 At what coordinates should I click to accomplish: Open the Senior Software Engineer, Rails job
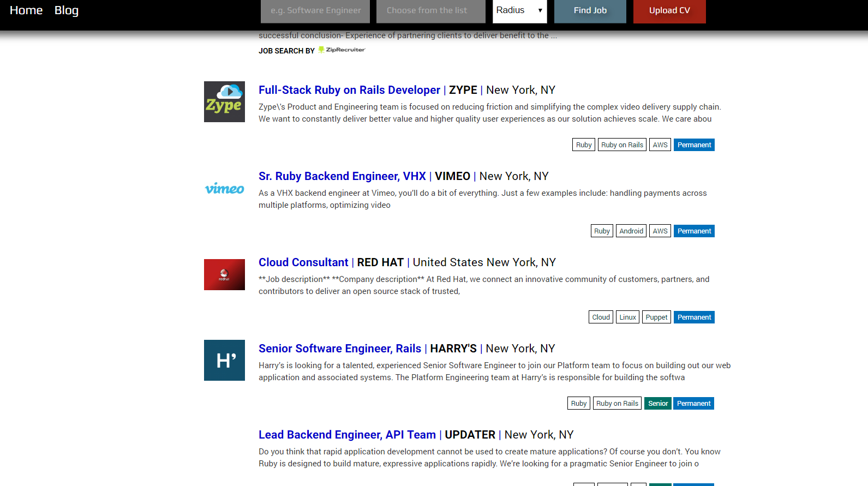coord(340,349)
